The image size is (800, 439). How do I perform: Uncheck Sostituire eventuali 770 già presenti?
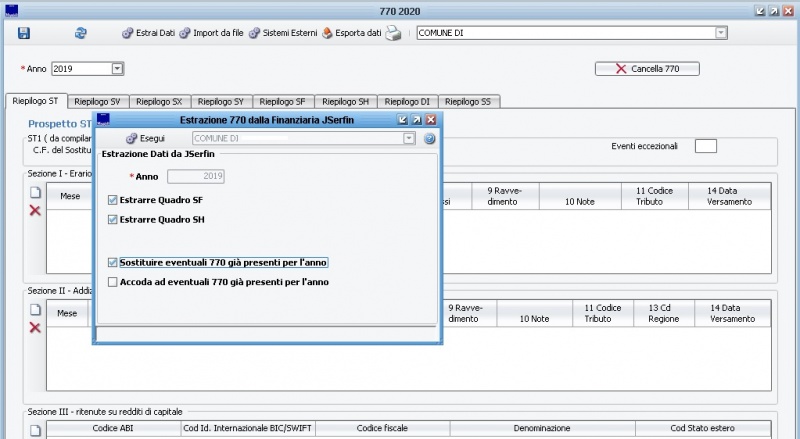(113, 262)
